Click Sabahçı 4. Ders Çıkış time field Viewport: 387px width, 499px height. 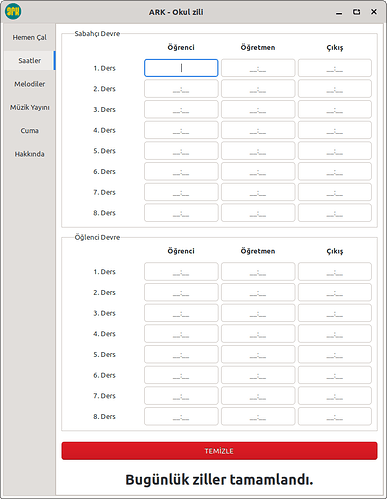pyautogui.click(x=335, y=130)
